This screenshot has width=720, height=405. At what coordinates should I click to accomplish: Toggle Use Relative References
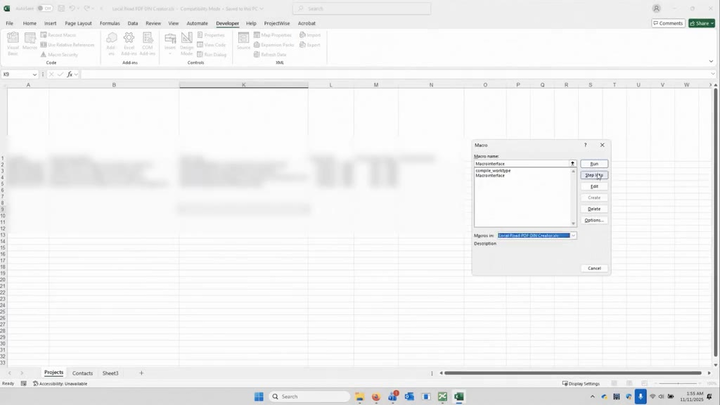(67, 45)
